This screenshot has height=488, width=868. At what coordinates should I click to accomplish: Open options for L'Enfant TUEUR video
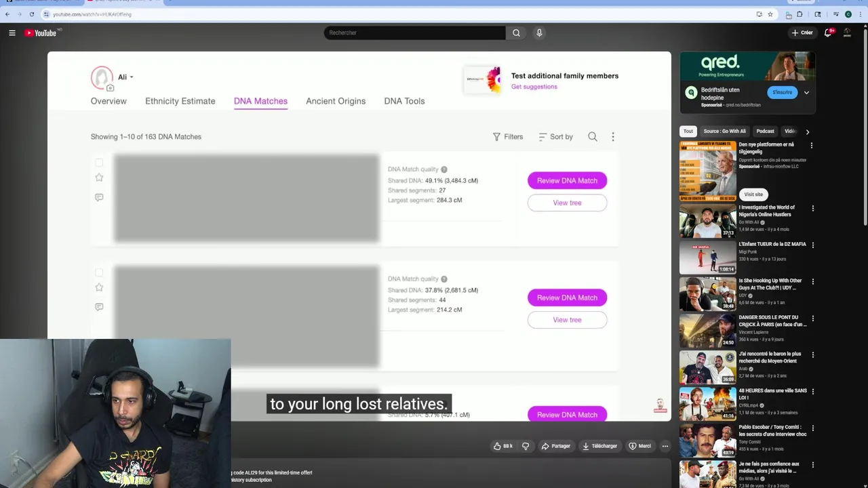pos(812,245)
